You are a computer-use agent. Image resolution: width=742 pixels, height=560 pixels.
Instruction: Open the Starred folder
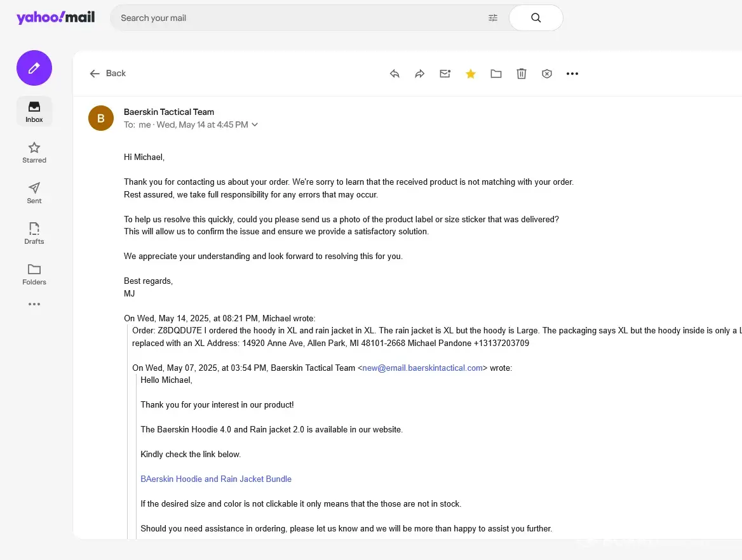(34, 152)
